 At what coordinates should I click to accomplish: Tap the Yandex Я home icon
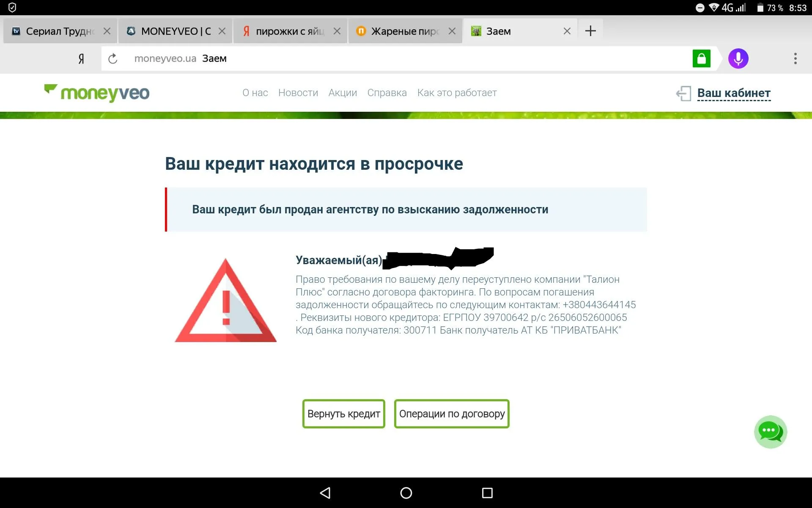[x=81, y=58]
